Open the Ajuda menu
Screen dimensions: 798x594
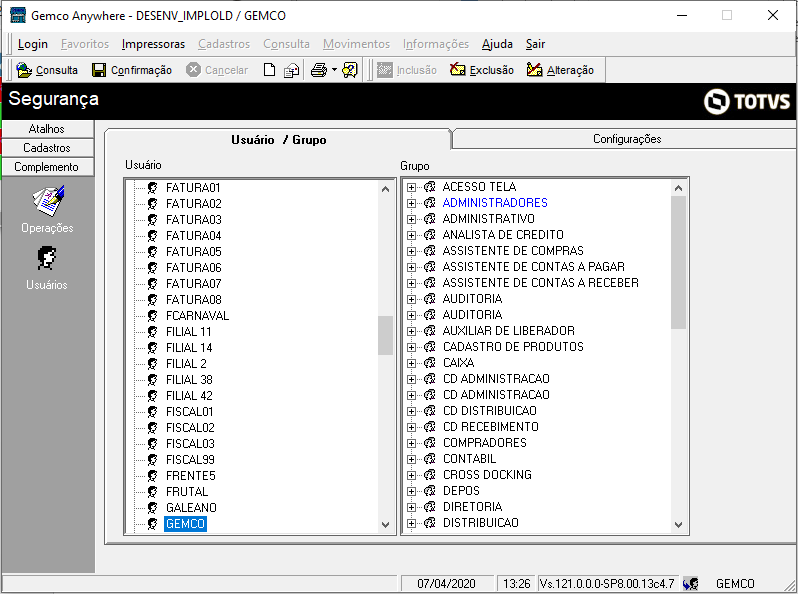497,44
